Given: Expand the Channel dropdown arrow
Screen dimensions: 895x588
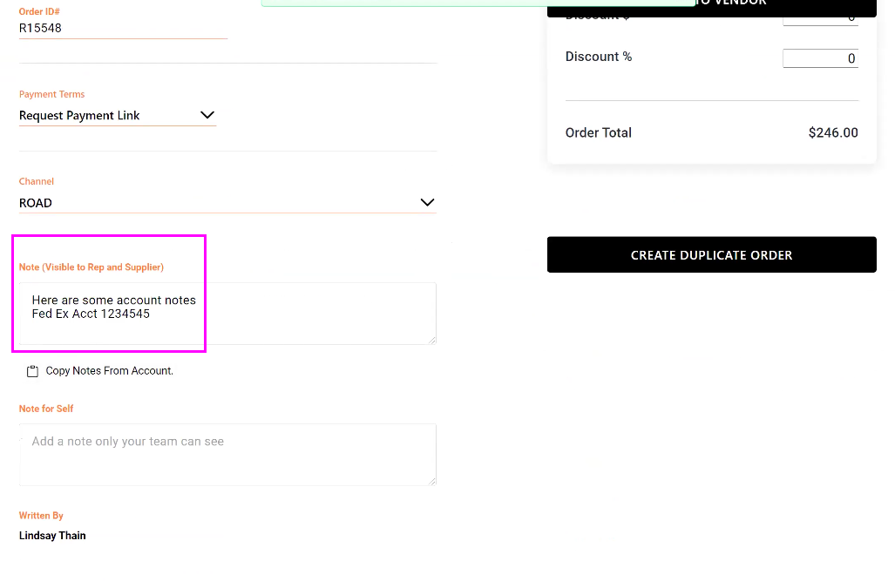Looking at the screenshot, I should [x=427, y=202].
